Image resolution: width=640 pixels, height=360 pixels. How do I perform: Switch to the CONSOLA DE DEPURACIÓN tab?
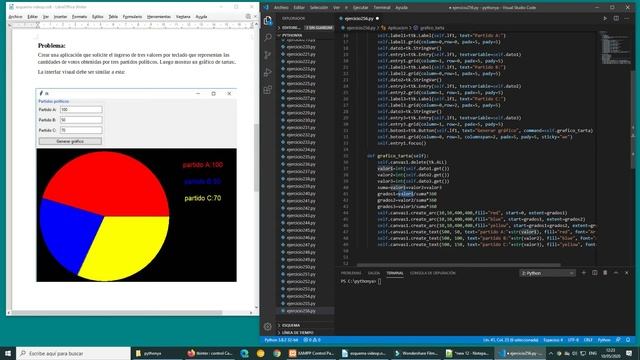433,273
